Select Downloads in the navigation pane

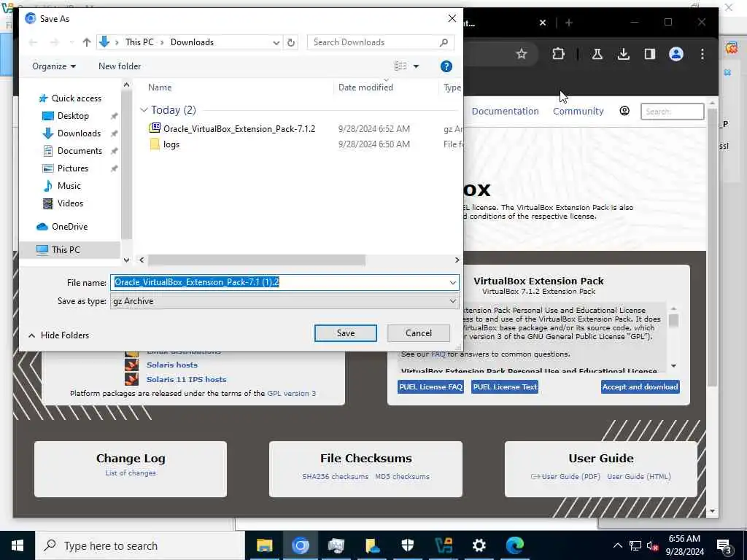tap(79, 133)
